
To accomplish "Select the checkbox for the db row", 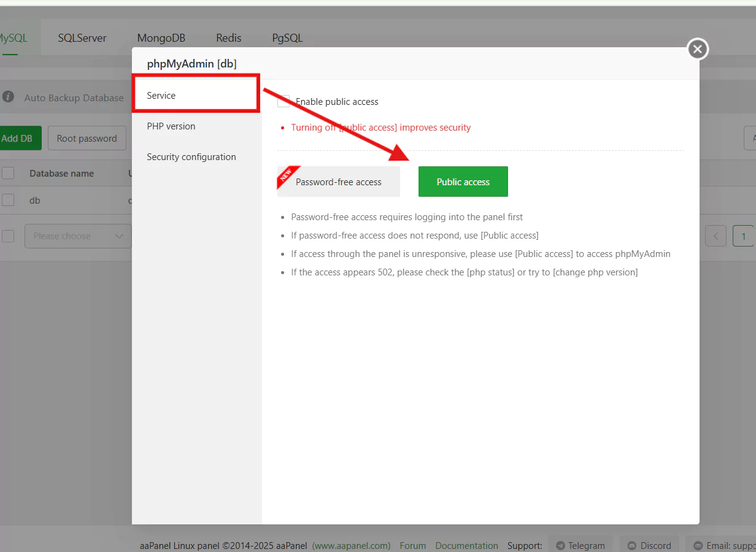I will point(8,200).
